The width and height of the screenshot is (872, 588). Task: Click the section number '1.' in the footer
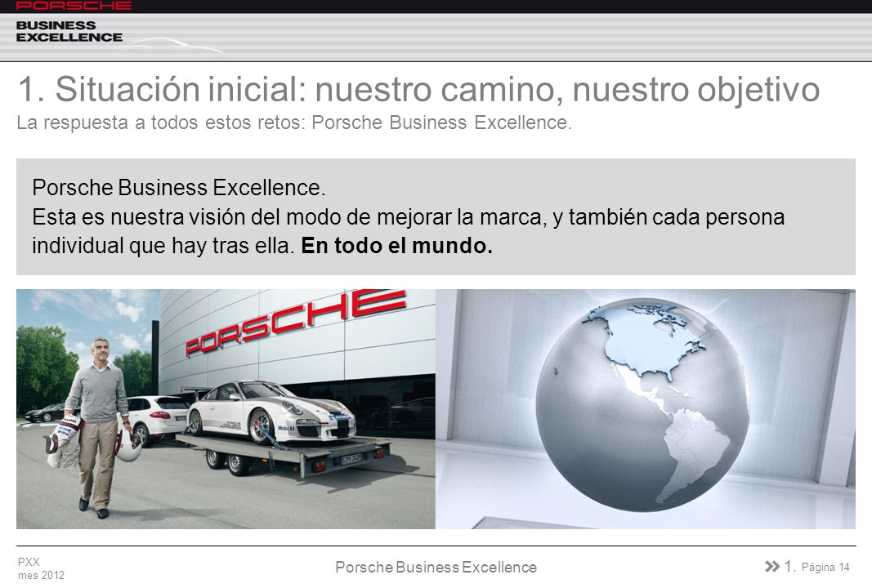789,566
